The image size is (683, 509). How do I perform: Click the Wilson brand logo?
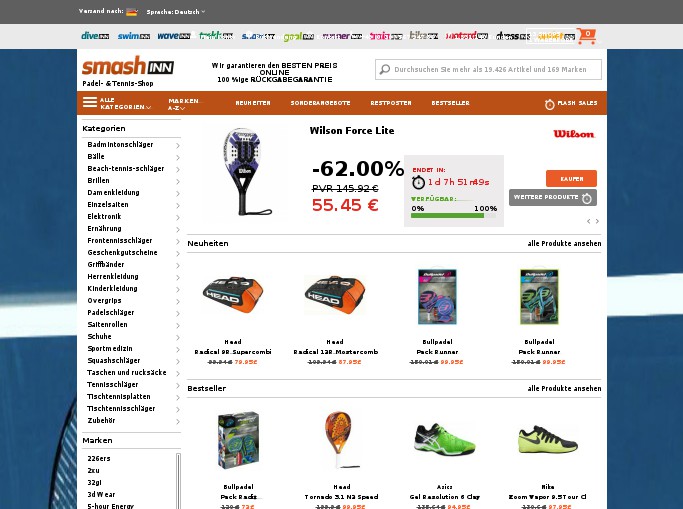coord(574,134)
